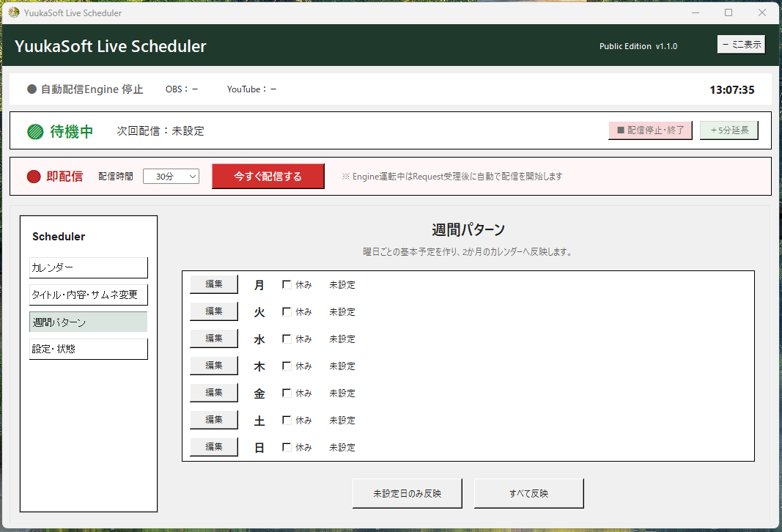Click the green striped 待機中 status icon
The image size is (782, 532).
click(35, 132)
